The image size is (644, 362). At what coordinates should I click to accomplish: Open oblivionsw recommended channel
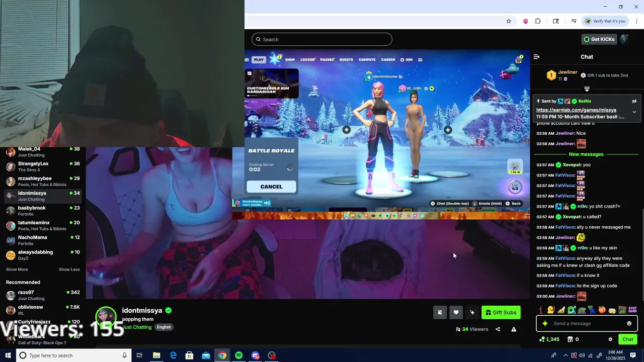[43, 310]
